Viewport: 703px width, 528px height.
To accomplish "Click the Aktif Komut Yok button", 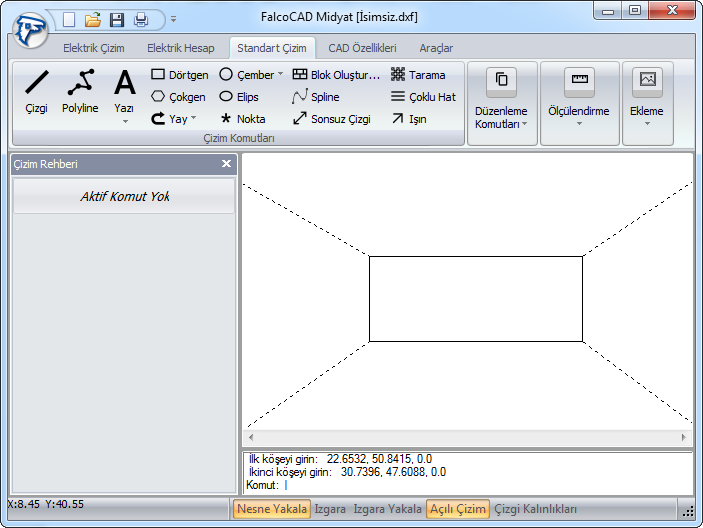I will point(124,196).
